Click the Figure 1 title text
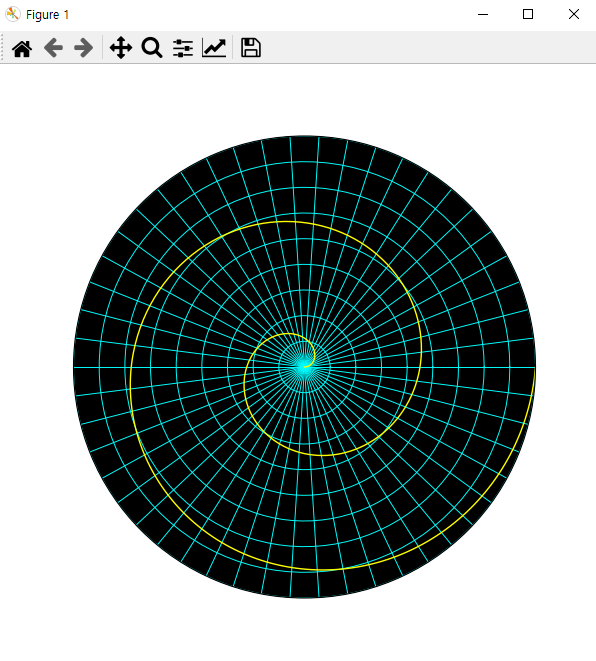The height and width of the screenshot is (661, 596). click(47, 15)
